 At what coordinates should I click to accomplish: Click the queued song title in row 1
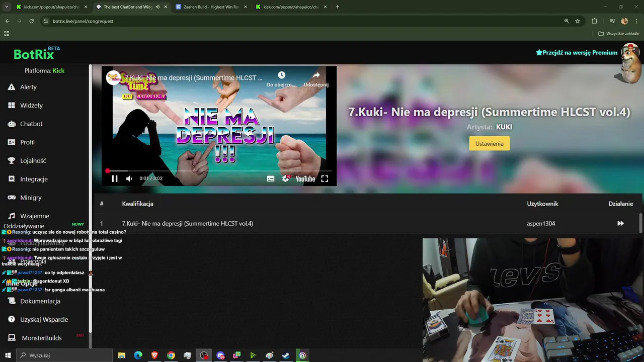click(188, 223)
